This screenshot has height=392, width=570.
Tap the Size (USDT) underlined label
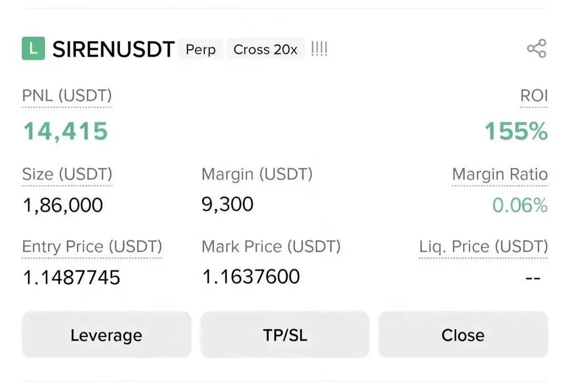click(67, 174)
